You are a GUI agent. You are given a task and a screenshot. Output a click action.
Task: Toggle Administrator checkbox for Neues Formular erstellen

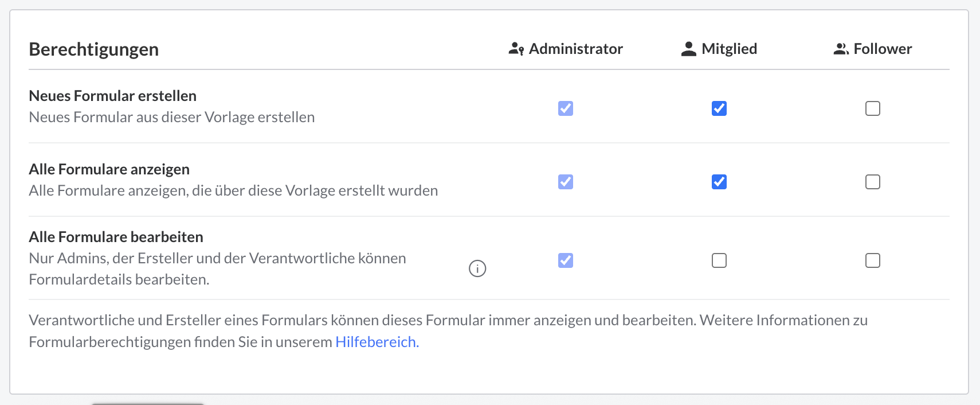[x=566, y=108]
